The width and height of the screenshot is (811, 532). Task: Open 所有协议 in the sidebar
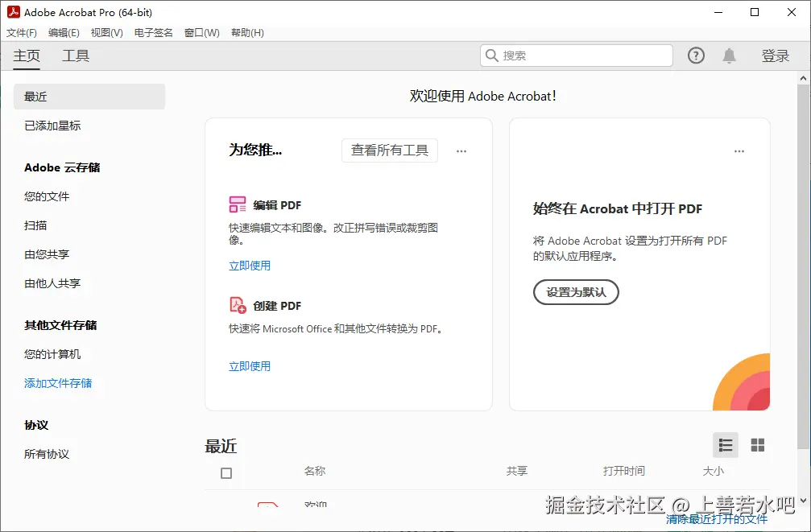47,454
